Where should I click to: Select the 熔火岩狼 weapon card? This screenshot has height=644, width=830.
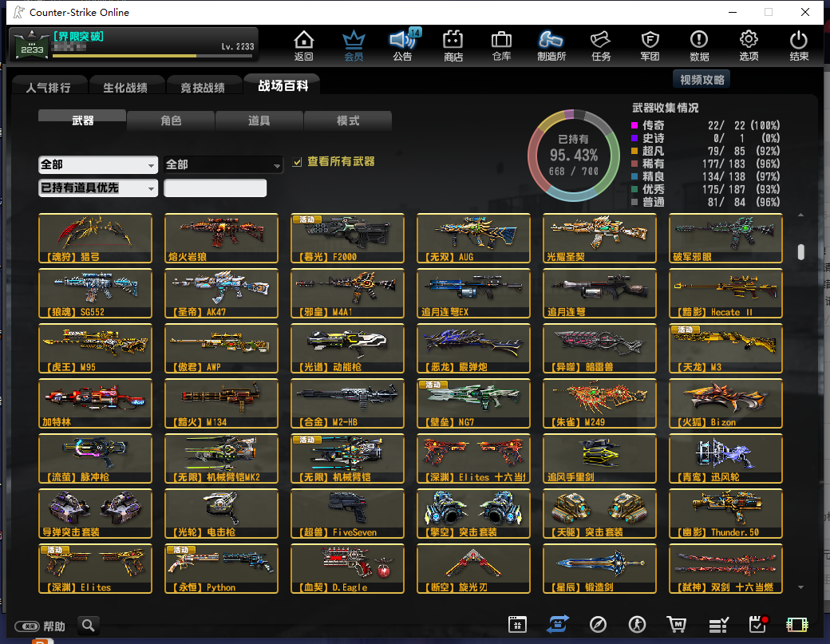point(221,238)
